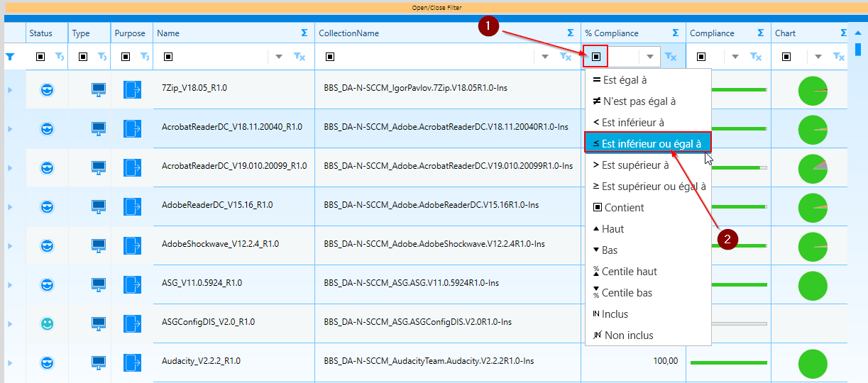Click the pie chart for AcrobatReaderDC_V19.010.20099
The width and height of the screenshot is (868, 383).
(x=813, y=168)
